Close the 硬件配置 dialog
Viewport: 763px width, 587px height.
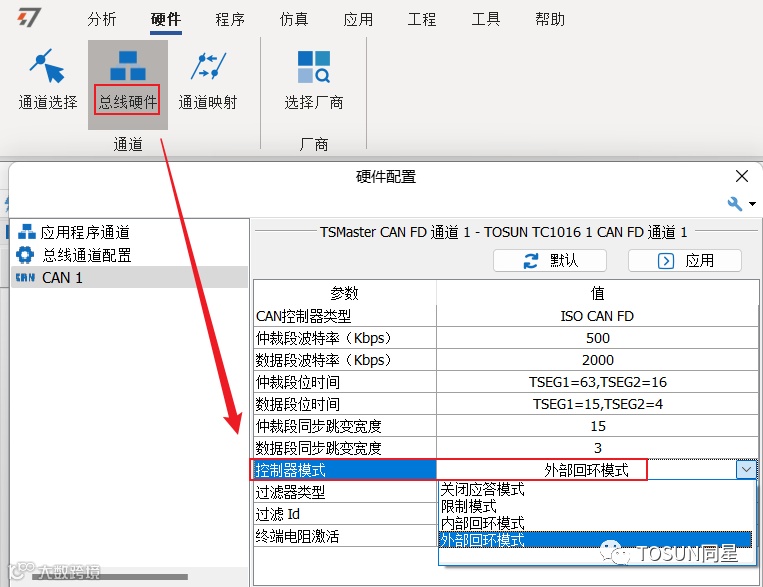[x=742, y=176]
